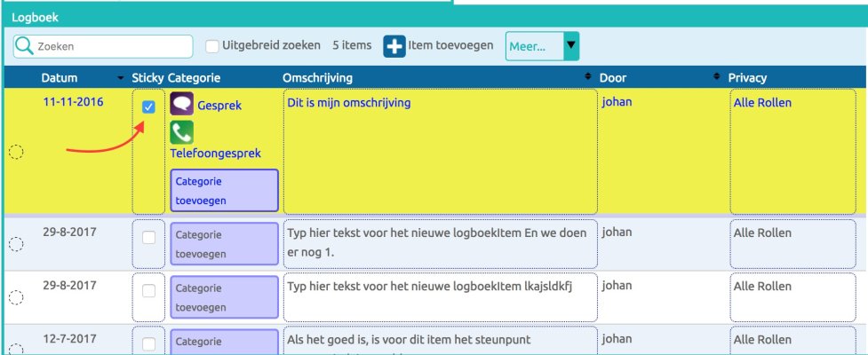The height and width of the screenshot is (355, 868).
Task: Click the search magnifier icon
Action: (24, 46)
